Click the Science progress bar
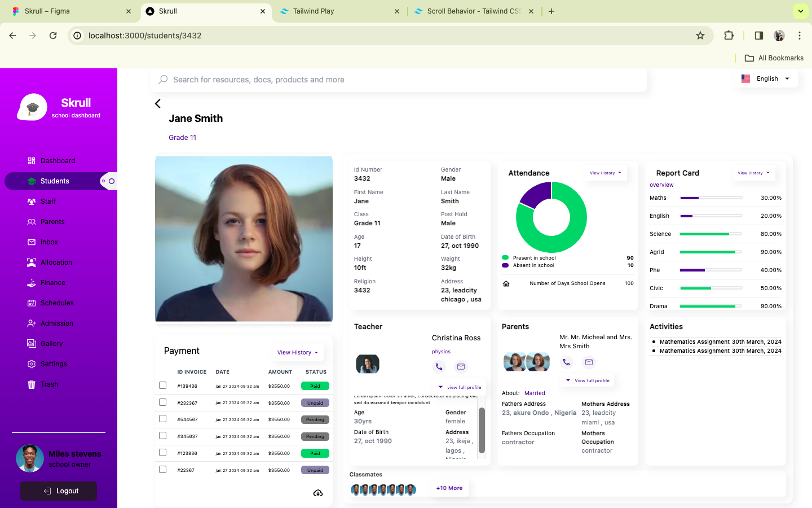The width and height of the screenshot is (812, 508). point(711,234)
